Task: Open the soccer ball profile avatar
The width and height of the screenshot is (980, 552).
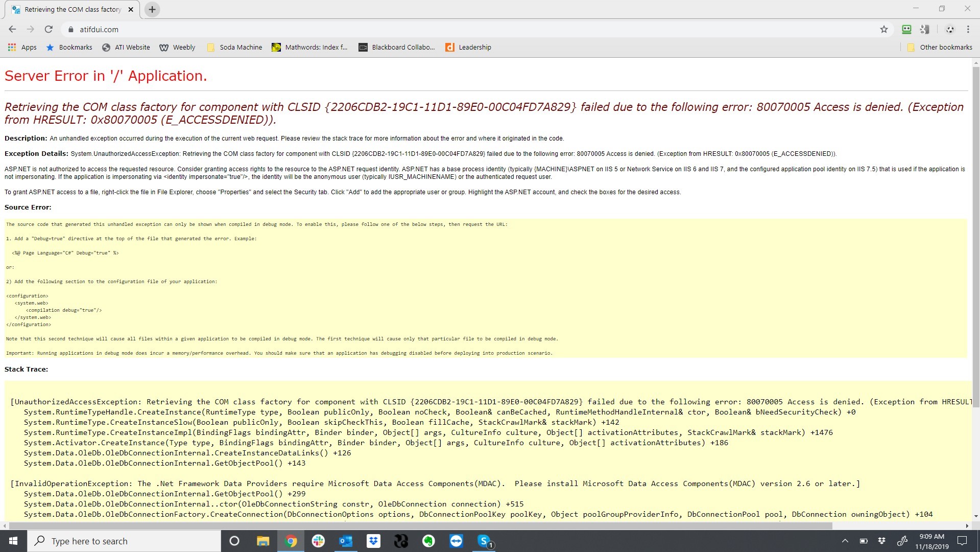Action: coord(950,30)
